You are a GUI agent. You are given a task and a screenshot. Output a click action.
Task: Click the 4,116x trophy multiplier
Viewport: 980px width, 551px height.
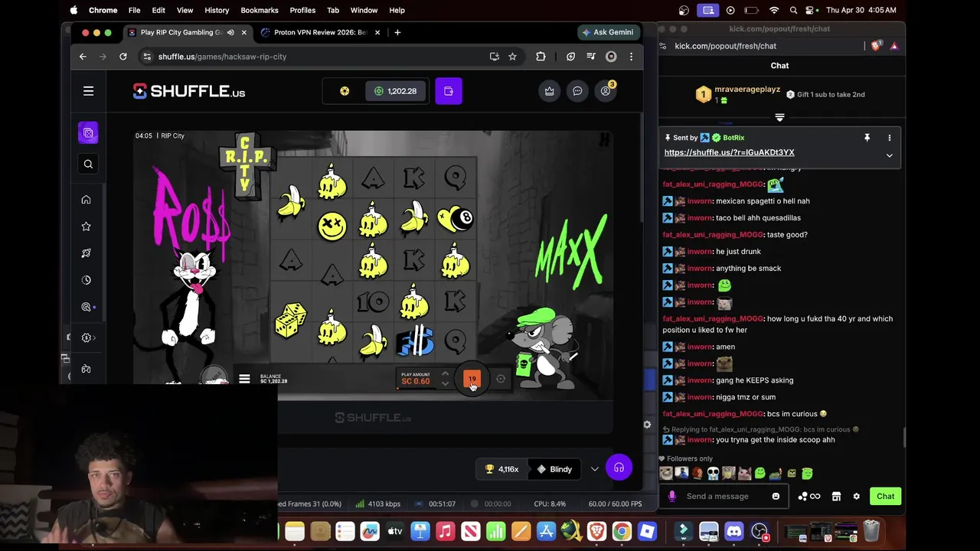point(502,469)
